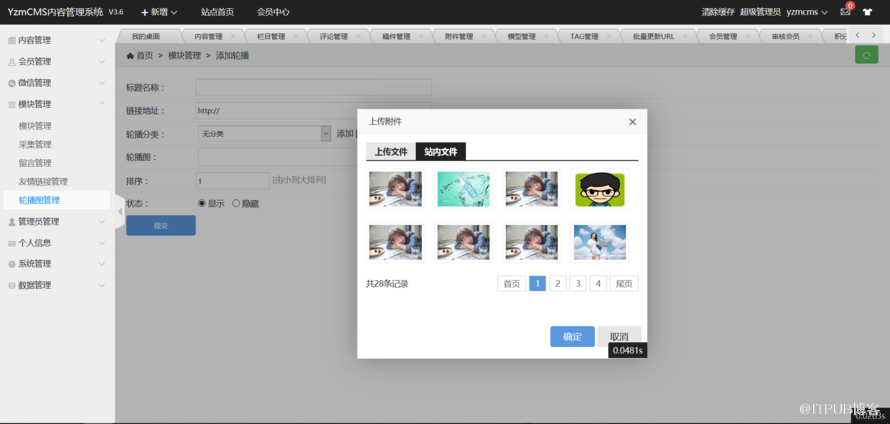This screenshot has width=890, height=424.
Task: Collapse the sidebar using the left arrow handle
Action: point(120,211)
